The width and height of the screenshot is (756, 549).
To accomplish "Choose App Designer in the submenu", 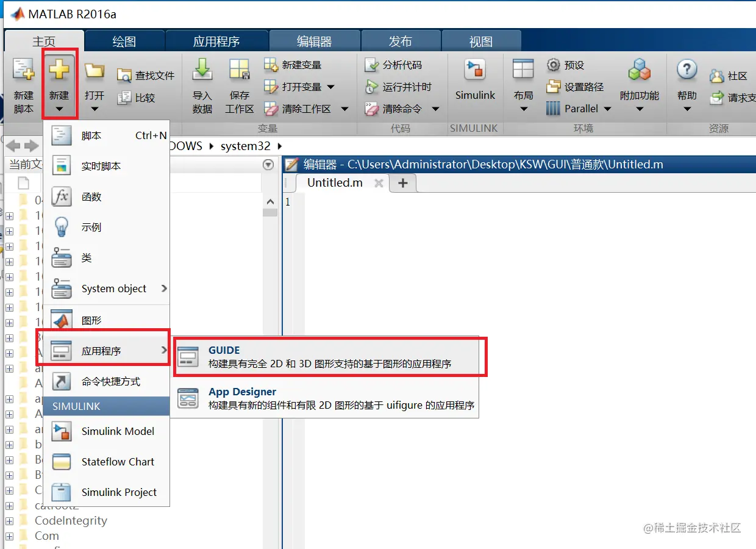I will point(325,398).
